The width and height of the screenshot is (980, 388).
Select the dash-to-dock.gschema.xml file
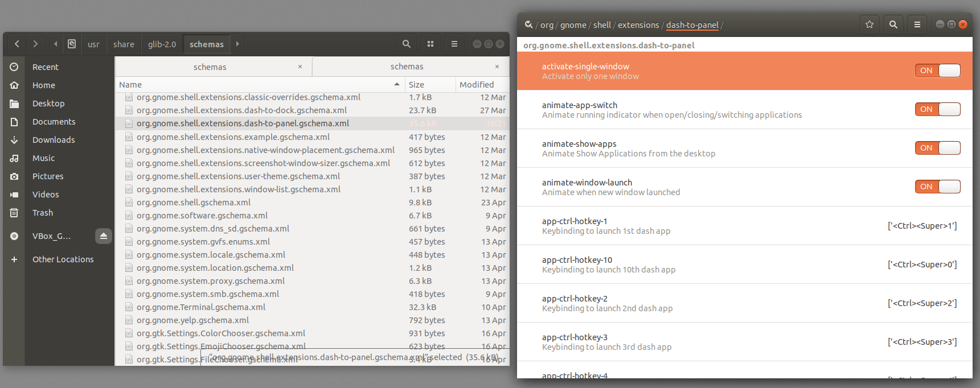coord(312,110)
